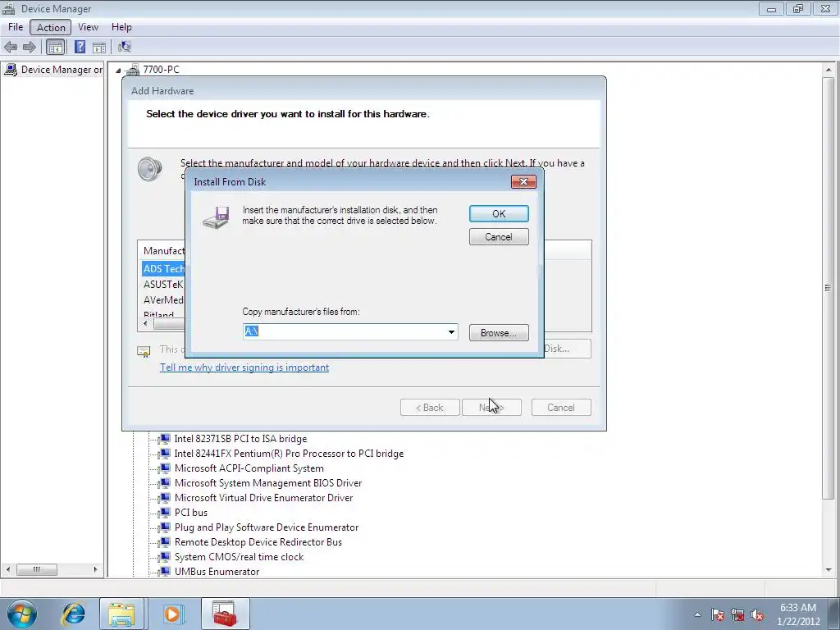Click the Next button in Add Hardware
This screenshot has width=840, height=630.
(x=491, y=408)
